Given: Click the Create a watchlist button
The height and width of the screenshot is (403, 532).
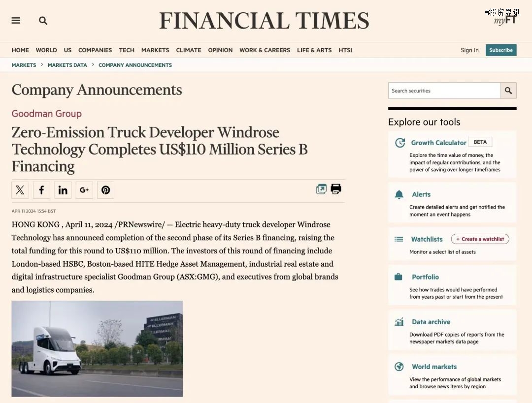Looking at the screenshot, I should (x=480, y=239).
